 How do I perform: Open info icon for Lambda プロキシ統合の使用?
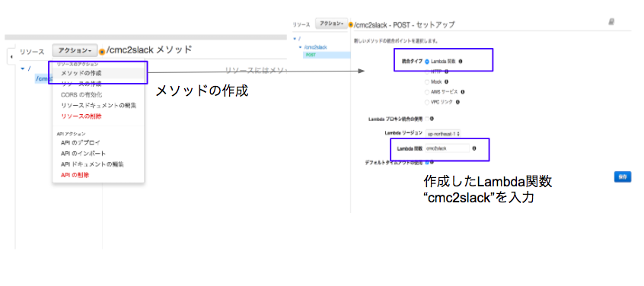(x=432, y=119)
